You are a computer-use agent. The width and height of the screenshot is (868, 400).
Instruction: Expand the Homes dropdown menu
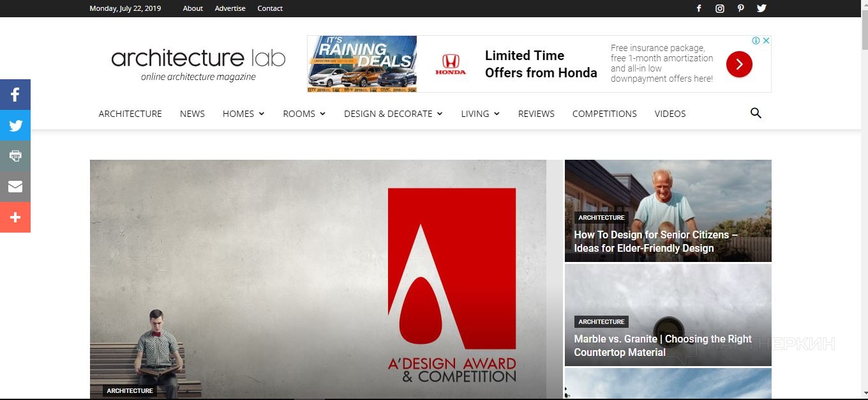(243, 114)
